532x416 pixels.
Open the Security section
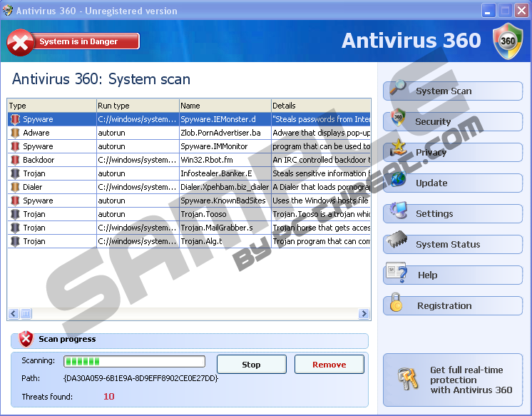pyautogui.click(x=453, y=121)
